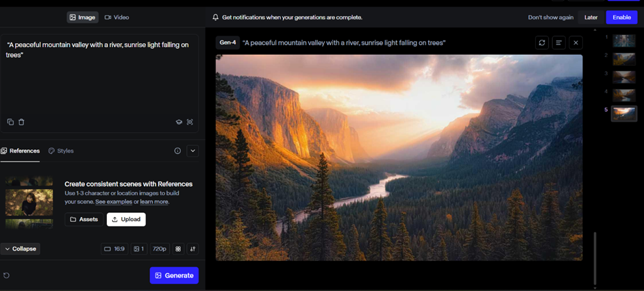Screen dimensions: 644x291
Task: Click the frame capture icon in the prompt box
Action: (x=190, y=122)
